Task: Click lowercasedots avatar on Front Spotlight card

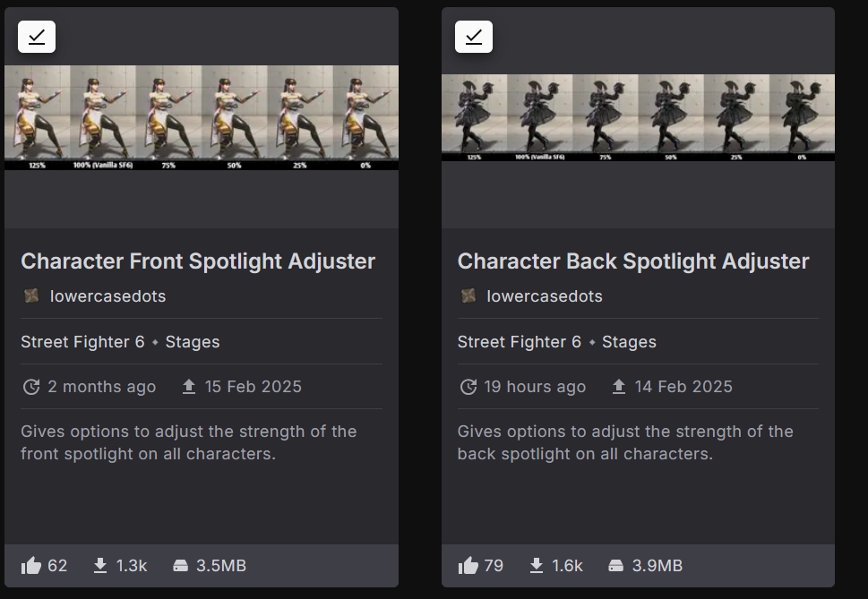Action: (31, 295)
